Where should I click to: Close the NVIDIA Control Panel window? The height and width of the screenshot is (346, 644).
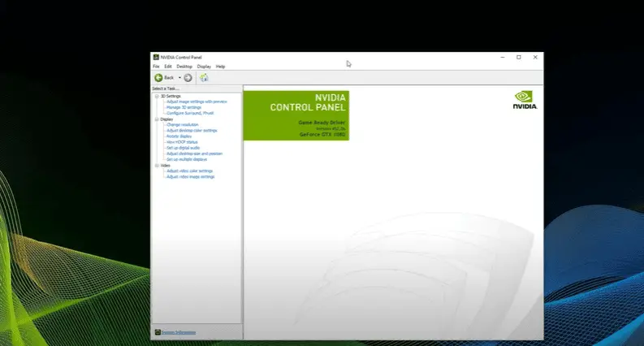coord(535,58)
